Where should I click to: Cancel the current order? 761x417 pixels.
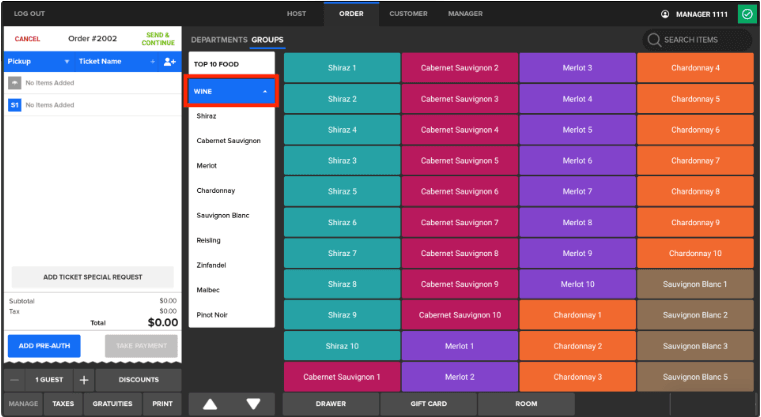[x=27, y=39]
